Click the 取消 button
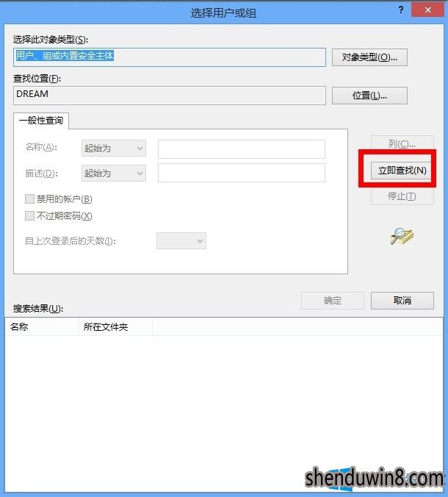This screenshot has height=497, width=448. coord(402,301)
